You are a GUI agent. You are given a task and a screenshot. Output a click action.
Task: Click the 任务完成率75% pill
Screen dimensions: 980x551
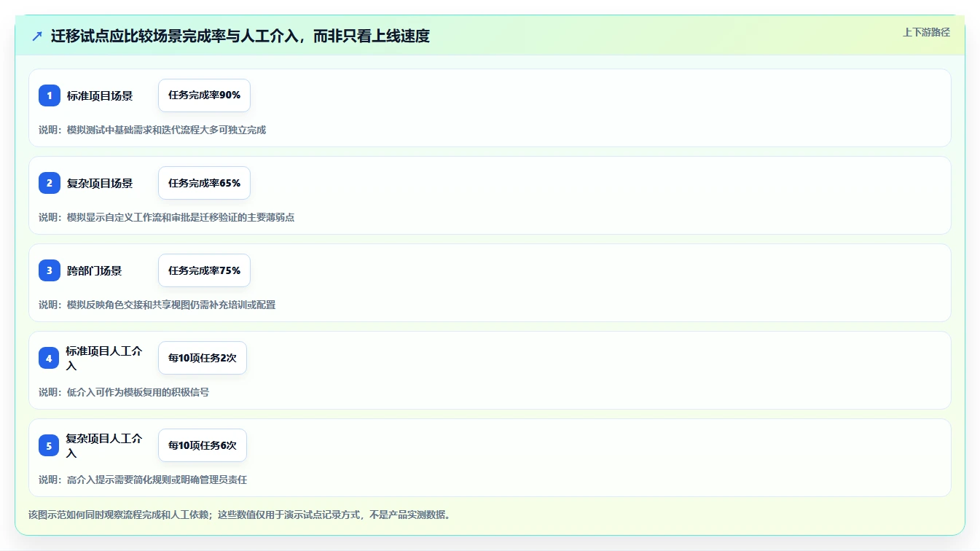[x=204, y=270]
